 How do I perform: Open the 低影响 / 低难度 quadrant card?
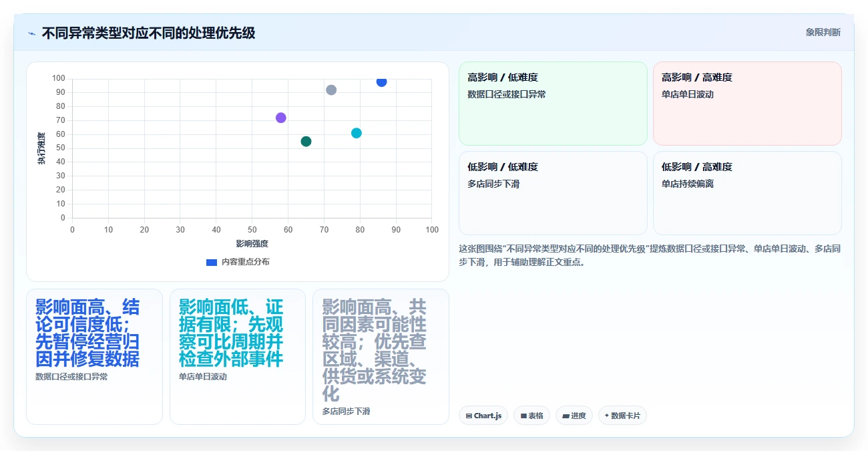[553, 193]
